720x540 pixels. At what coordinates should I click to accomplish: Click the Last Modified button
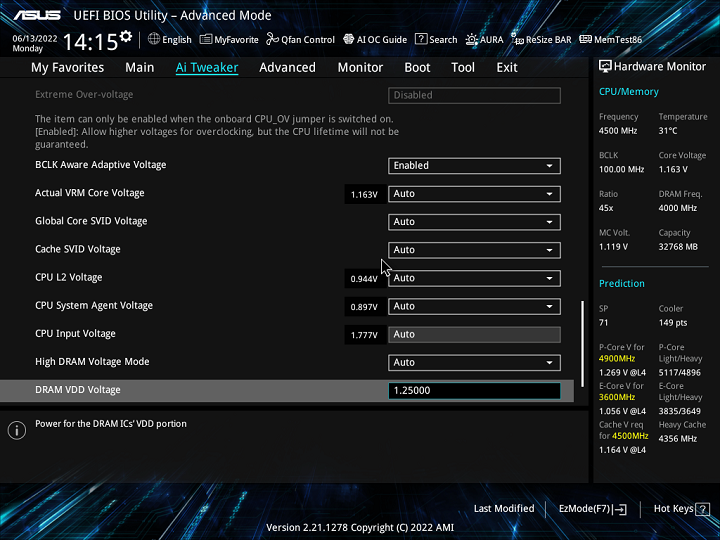(504, 509)
